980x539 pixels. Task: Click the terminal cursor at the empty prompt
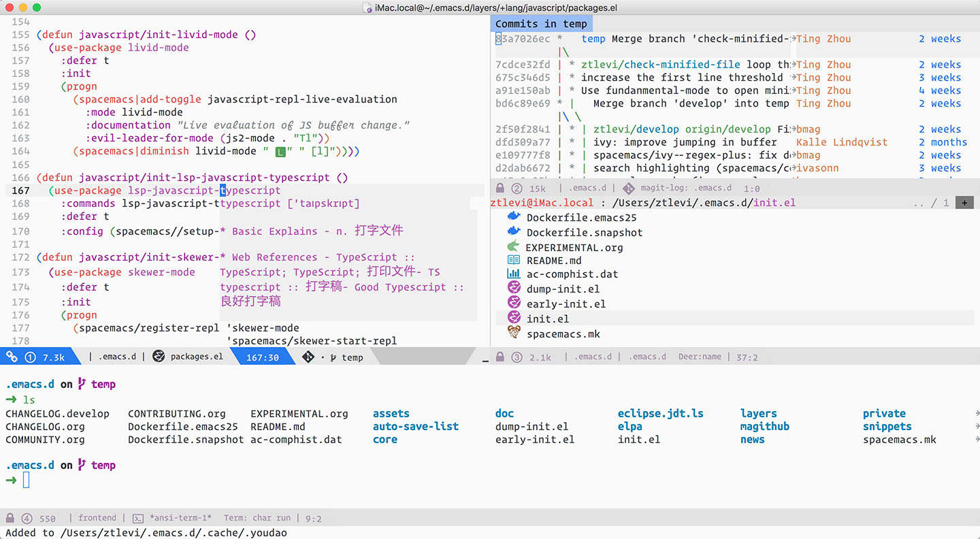click(27, 480)
